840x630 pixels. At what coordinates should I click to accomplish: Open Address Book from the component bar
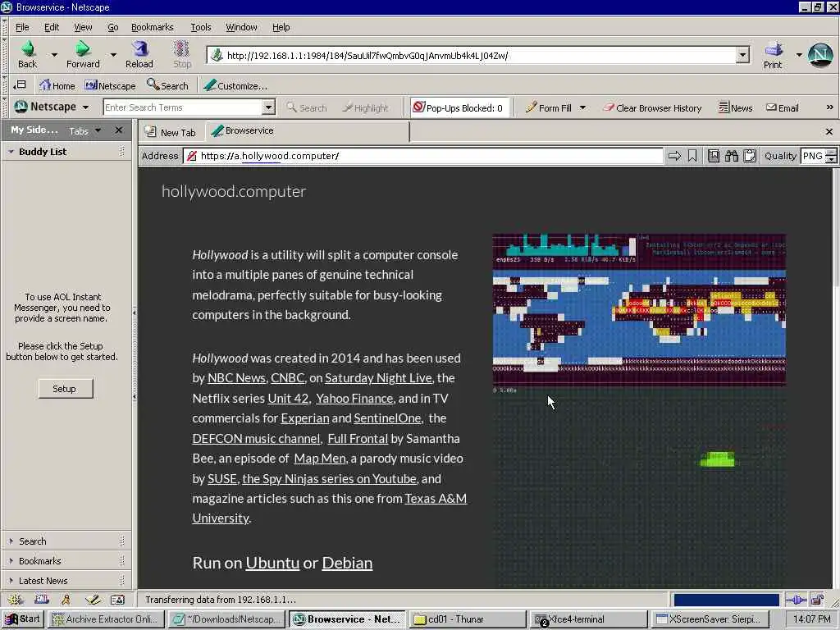(117, 600)
